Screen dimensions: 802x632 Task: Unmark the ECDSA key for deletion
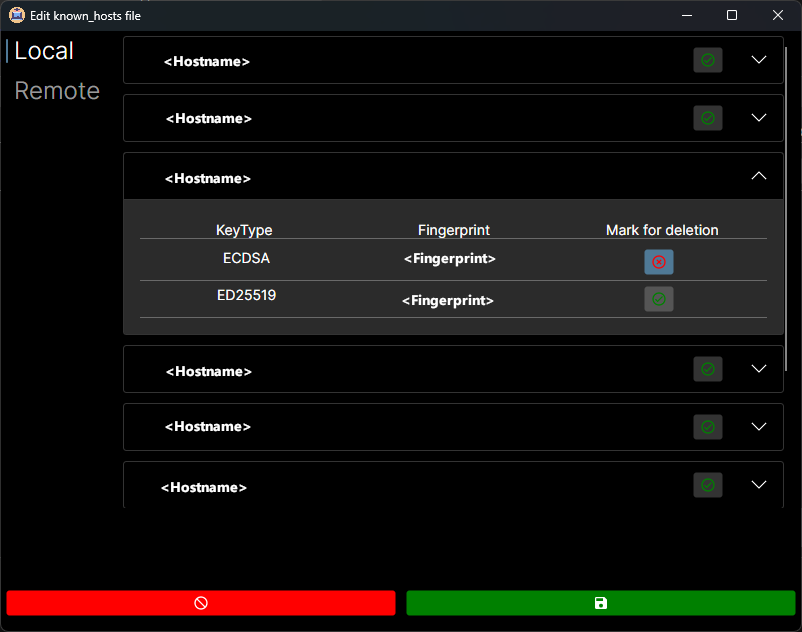(658, 262)
